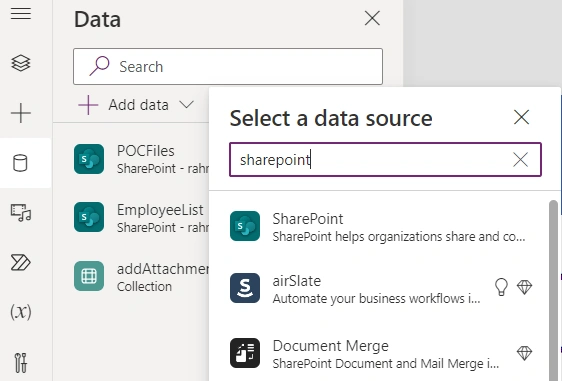Click the Document Merge premium diamond icon
This screenshot has width=562, height=381.
[524, 353]
